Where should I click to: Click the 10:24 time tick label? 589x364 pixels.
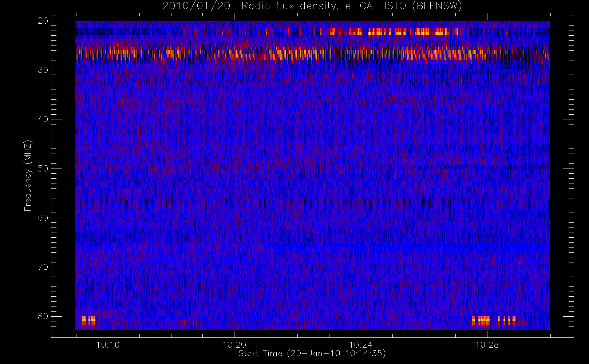tap(361, 345)
